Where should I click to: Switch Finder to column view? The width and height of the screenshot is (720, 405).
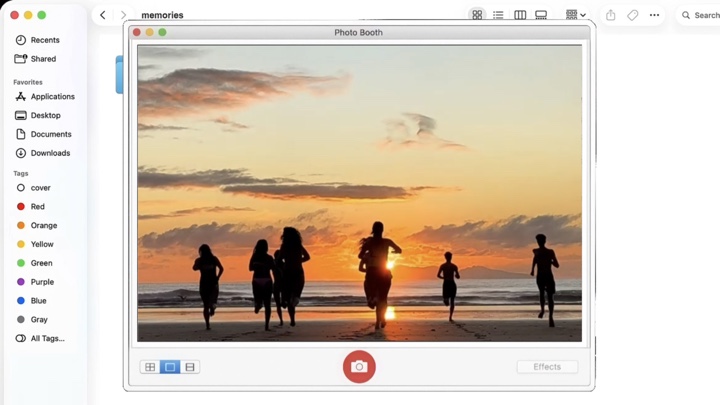tap(520, 15)
